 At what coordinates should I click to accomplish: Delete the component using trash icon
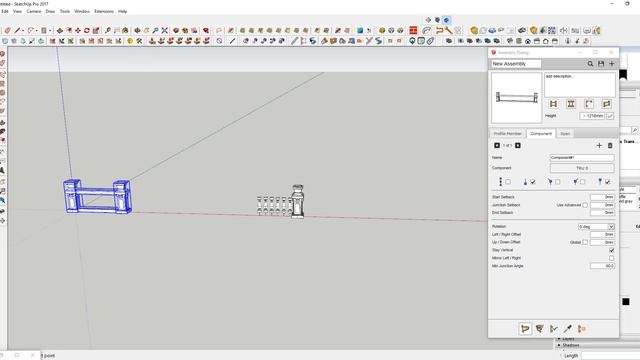click(610, 145)
